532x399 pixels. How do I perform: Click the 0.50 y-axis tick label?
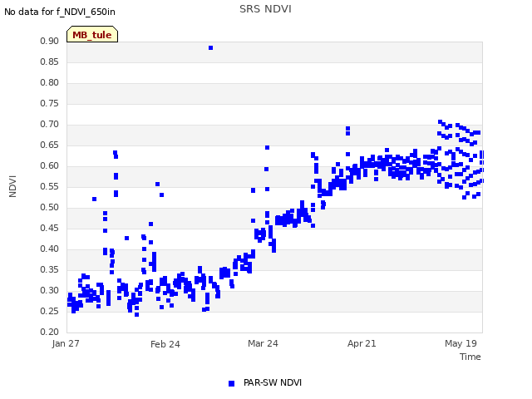pyautogui.click(x=50, y=207)
